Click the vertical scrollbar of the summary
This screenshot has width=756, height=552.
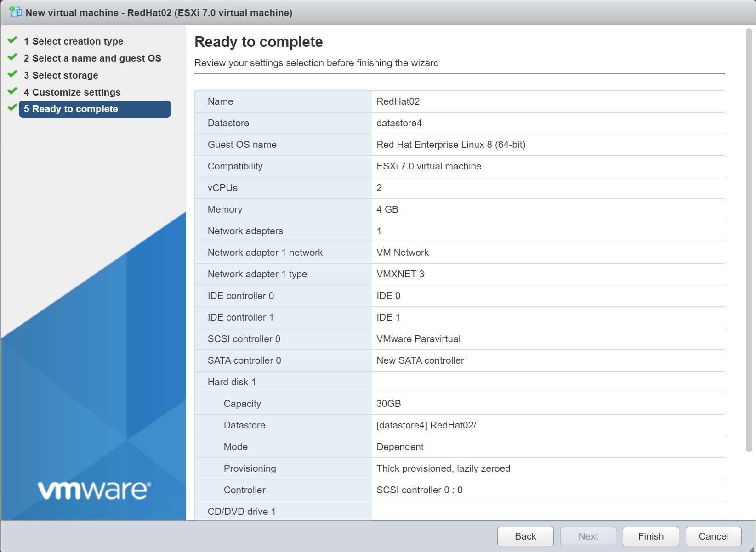(x=749, y=239)
